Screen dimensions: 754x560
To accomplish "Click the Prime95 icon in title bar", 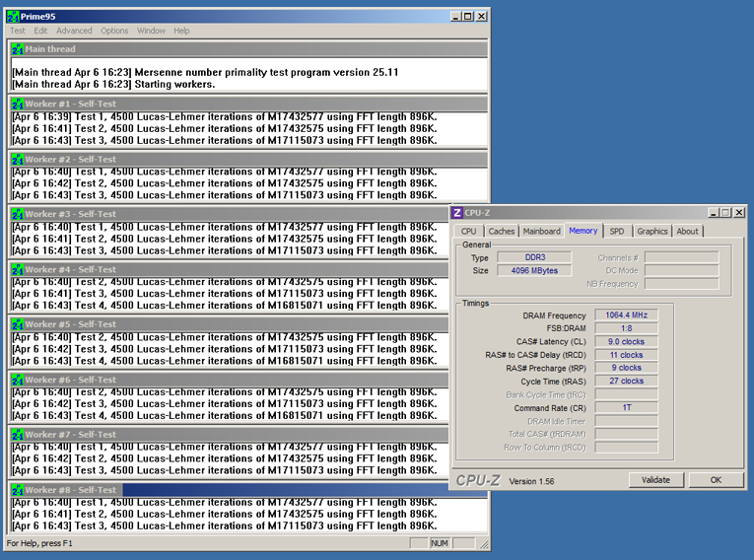I will (x=13, y=16).
